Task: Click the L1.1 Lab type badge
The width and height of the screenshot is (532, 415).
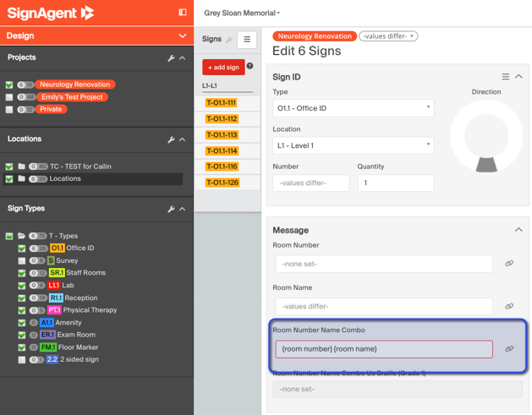Action: (x=53, y=285)
